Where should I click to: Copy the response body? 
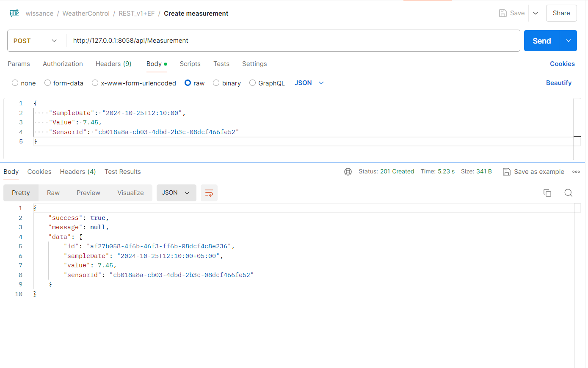(547, 192)
